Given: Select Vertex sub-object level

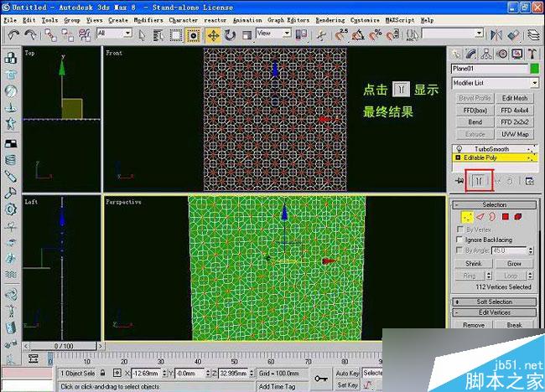Looking at the screenshot, I should (467, 217).
